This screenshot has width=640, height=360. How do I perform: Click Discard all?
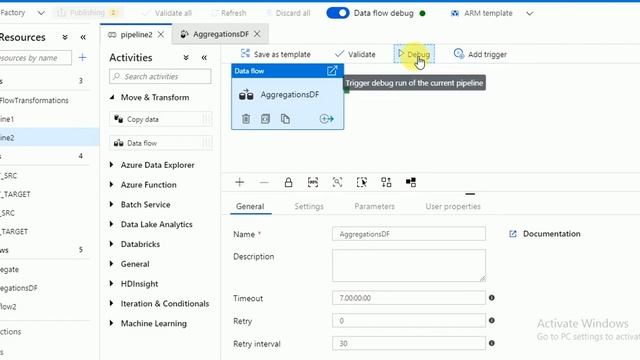tap(288, 13)
